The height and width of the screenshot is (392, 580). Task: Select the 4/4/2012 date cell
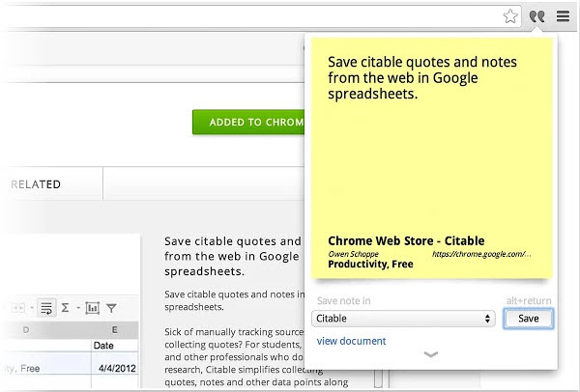pyautogui.click(x=115, y=368)
